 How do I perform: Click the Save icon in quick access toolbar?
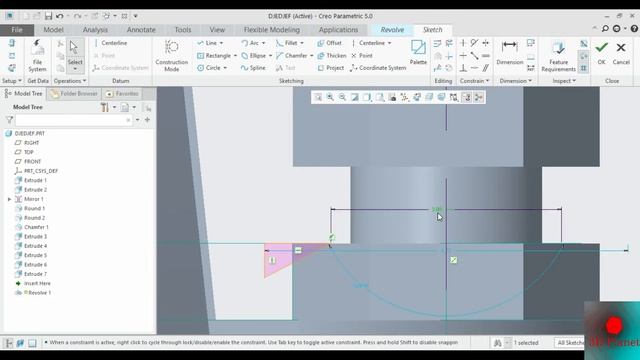tap(48, 16)
